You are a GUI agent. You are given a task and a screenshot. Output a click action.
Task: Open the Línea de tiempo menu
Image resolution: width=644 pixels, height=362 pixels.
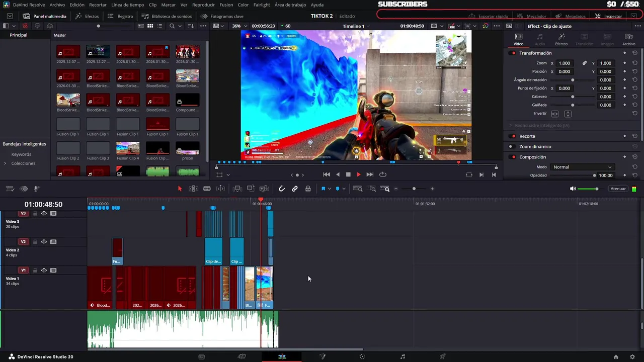click(127, 5)
